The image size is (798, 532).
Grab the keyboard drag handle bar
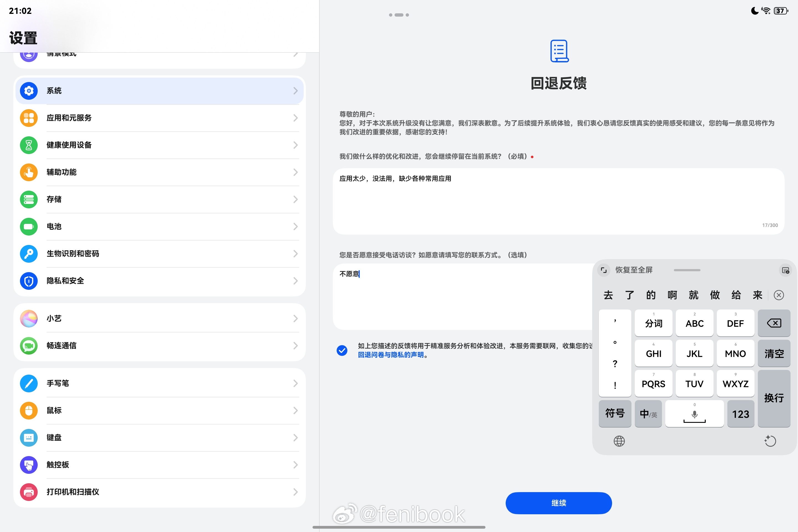687,270
